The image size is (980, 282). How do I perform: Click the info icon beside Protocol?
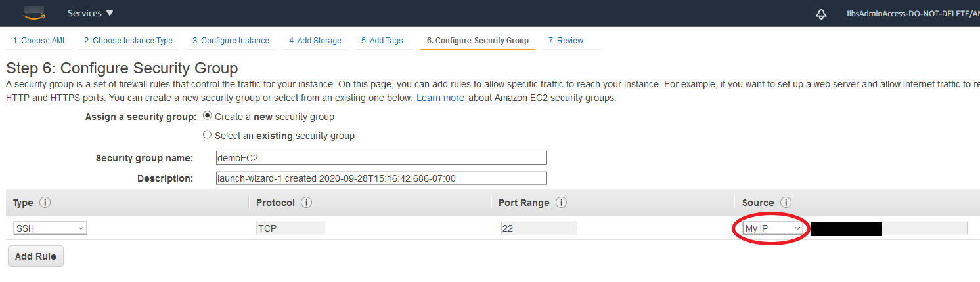point(306,203)
